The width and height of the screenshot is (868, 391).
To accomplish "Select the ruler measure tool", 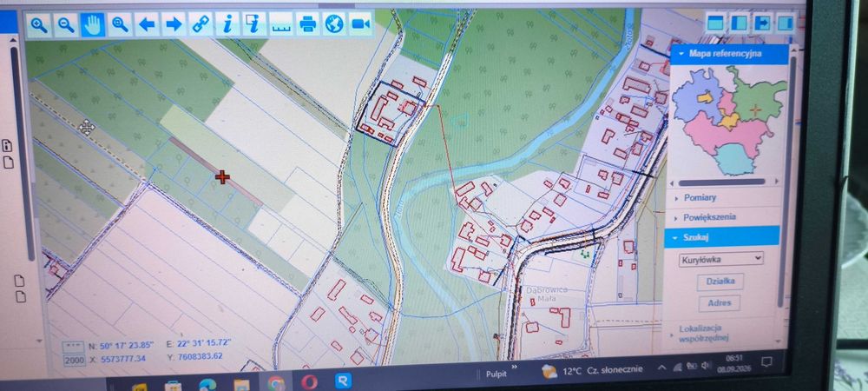I will click(281, 24).
